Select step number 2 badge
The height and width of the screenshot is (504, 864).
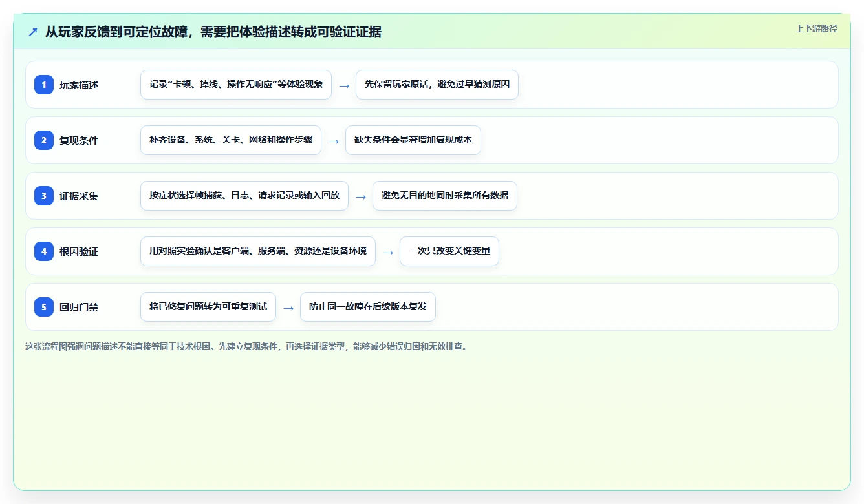[44, 140]
